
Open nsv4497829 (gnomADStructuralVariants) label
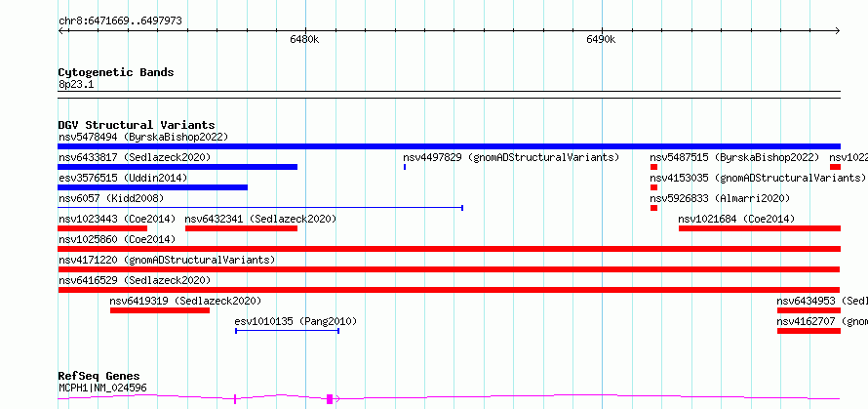511,157
